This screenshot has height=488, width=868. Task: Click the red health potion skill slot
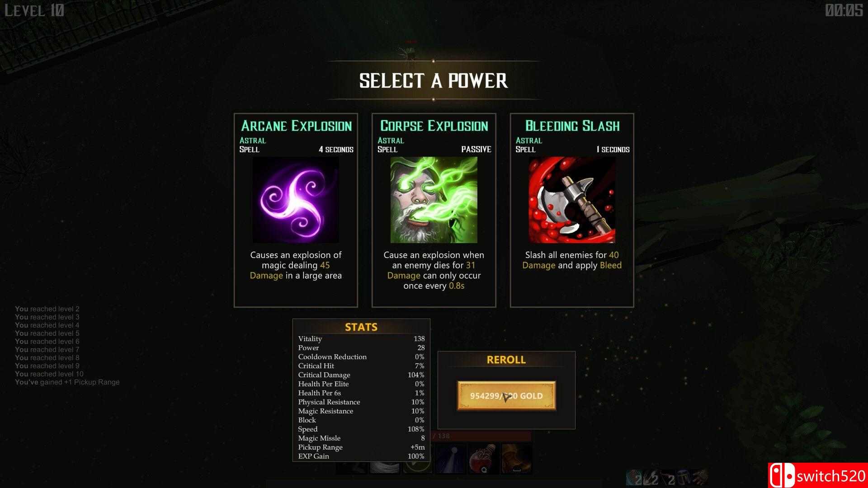click(484, 459)
